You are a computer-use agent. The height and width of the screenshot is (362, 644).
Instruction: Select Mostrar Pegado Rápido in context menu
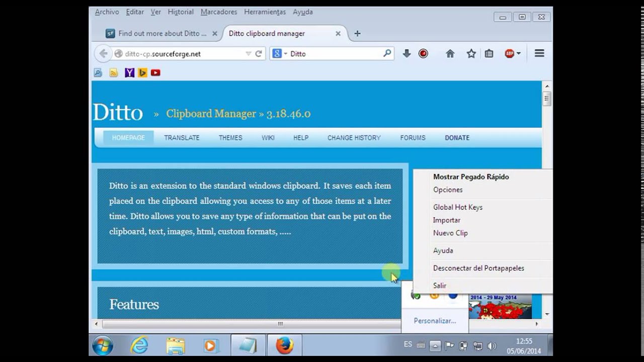[x=483, y=177]
